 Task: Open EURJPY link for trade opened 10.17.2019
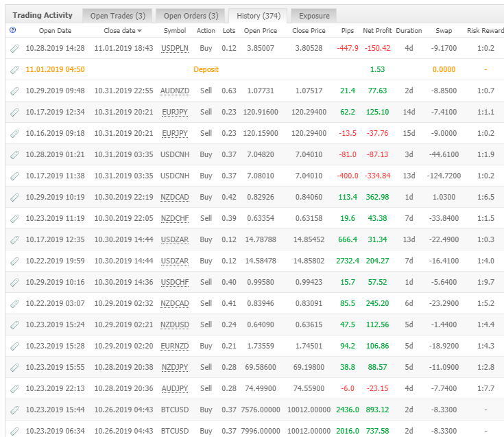pos(175,112)
